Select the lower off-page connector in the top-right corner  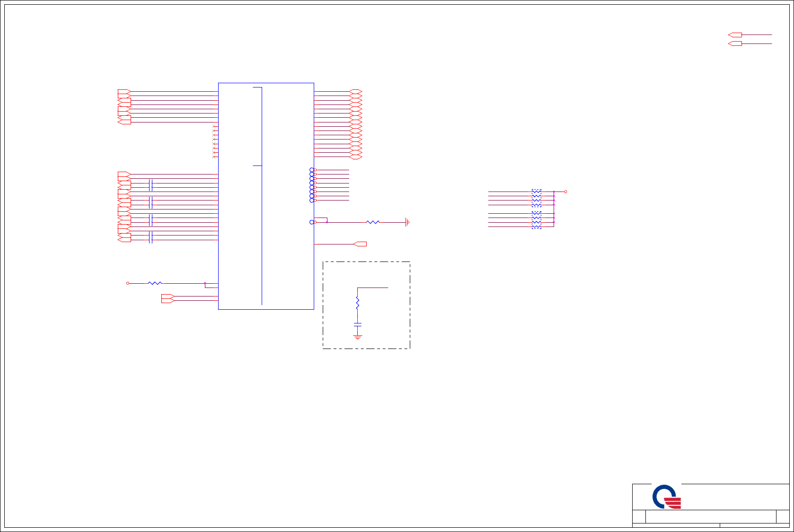[735, 44]
